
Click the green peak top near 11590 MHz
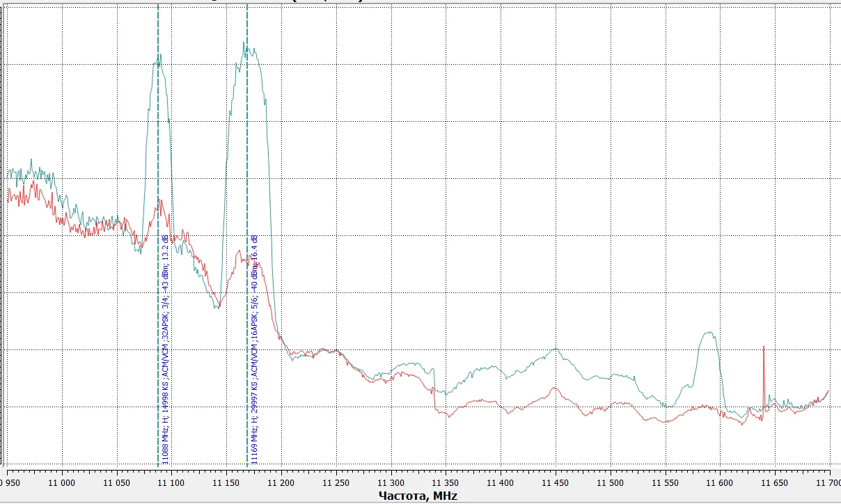708,333
